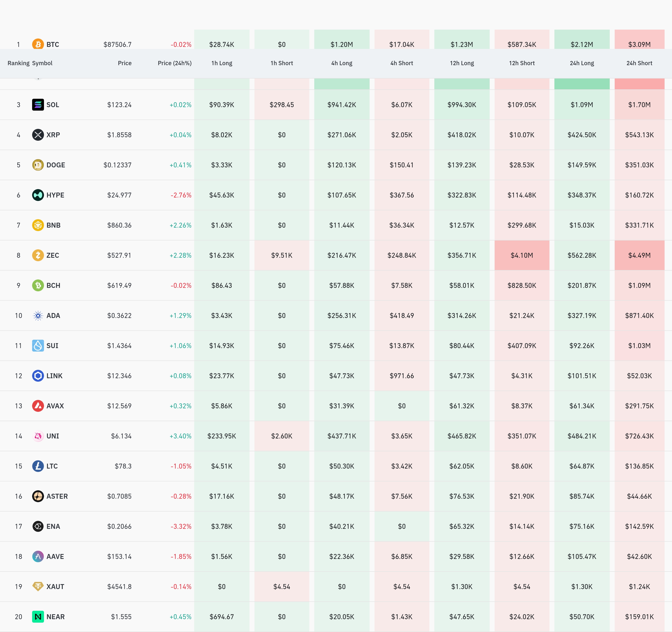
Task: Sort table by 1h Long header
Action: [x=222, y=63]
